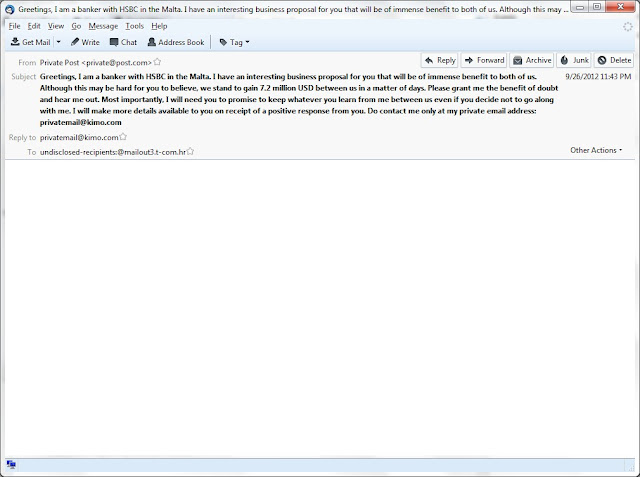Open the File menu
The image size is (640, 477).
point(14,26)
